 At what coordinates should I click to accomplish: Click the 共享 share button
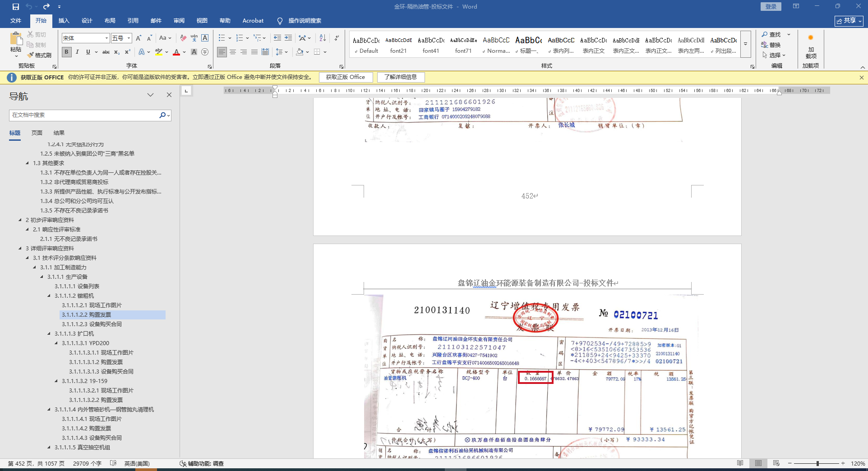point(849,21)
